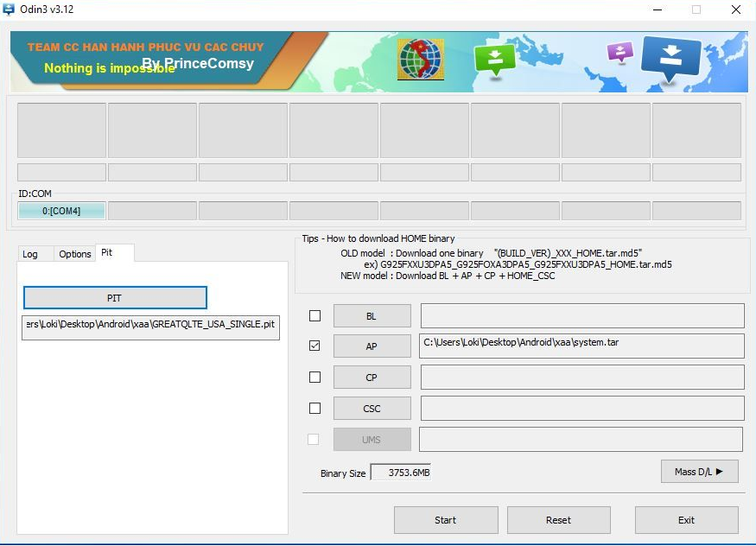Click the disabled UMS checkbox
756x546 pixels.
coord(314,439)
